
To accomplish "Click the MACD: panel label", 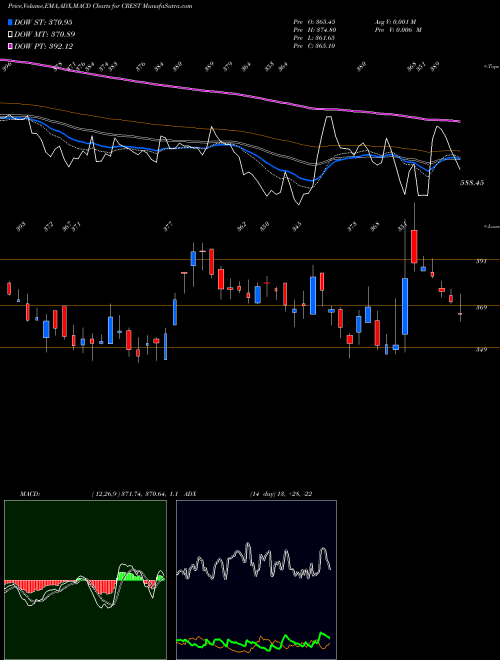I will (29, 494).
